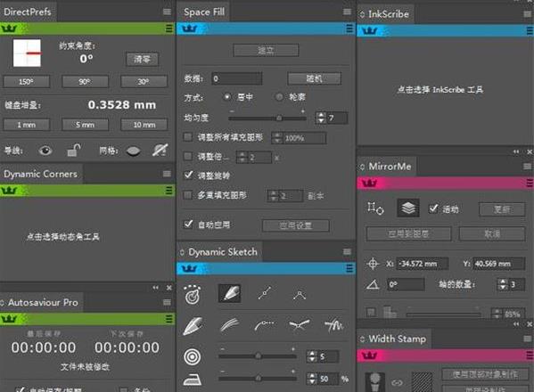Select the highlighted pencil sketch mode icon

click(x=229, y=293)
